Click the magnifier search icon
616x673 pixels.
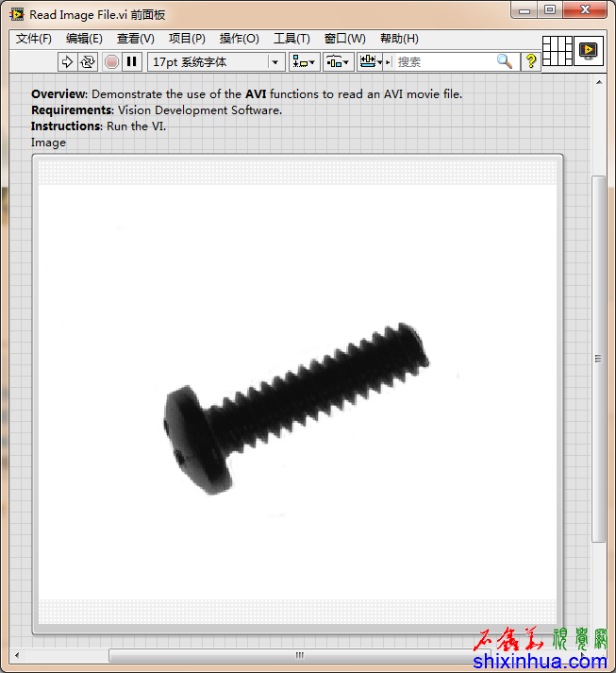pos(505,61)
